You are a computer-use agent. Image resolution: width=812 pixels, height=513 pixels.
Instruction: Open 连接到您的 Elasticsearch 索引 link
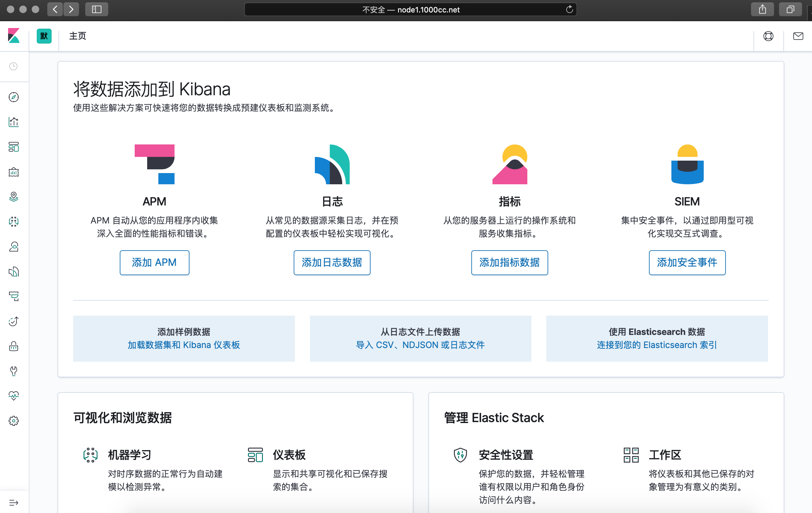[x=656, y=345]
